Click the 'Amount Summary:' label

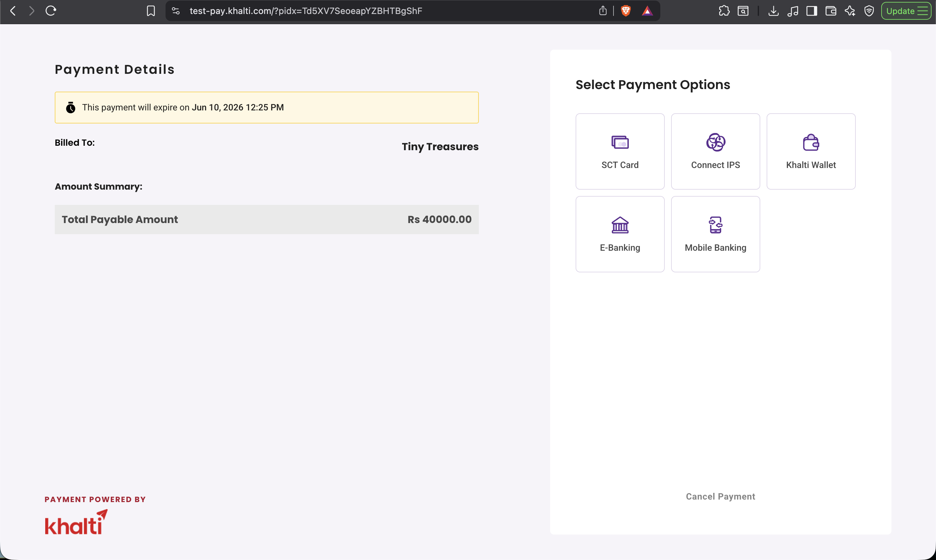tap(99, 186)
